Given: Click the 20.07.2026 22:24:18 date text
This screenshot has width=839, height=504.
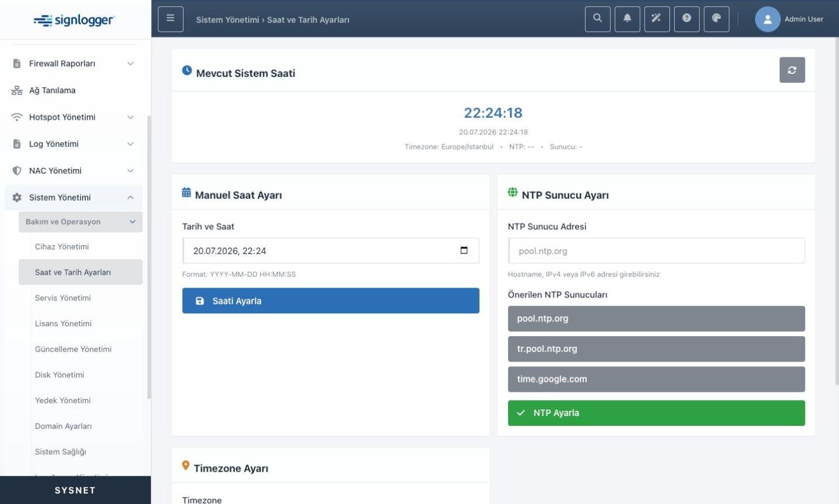Looking at the screenshot, I should tap(493, 132).
